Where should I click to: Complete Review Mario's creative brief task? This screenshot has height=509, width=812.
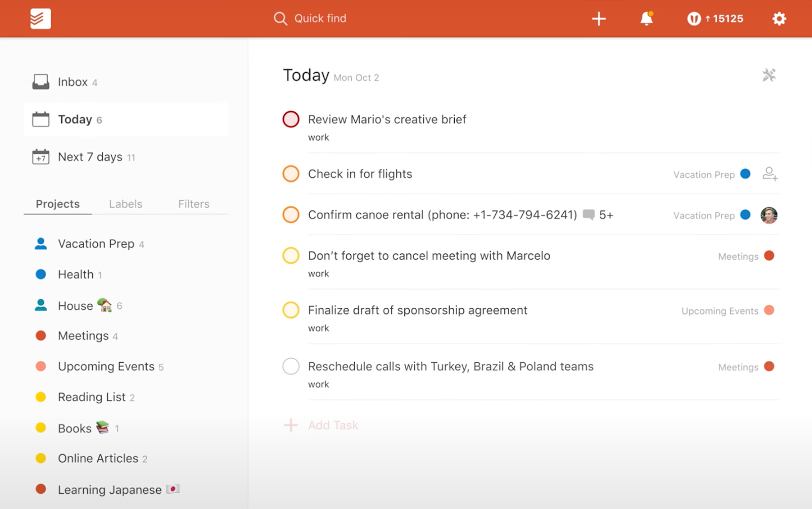pos(291,119)
